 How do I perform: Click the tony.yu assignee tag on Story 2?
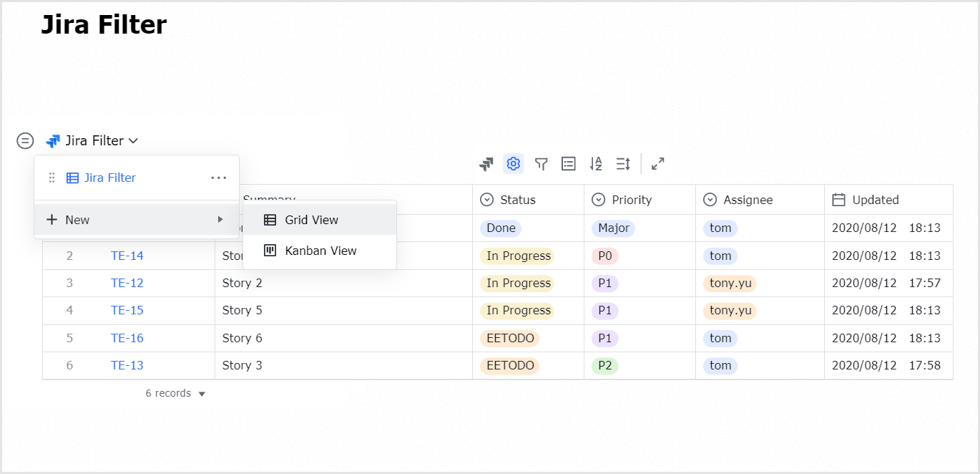click(730, 283)
